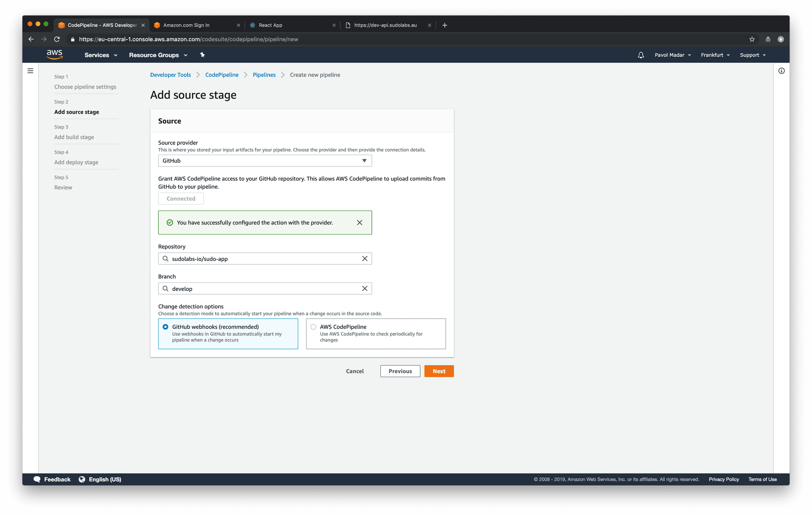The image size is (812, 515).
Task: Open the Source provider GitHub dropdown
Action: coord(265,161)
